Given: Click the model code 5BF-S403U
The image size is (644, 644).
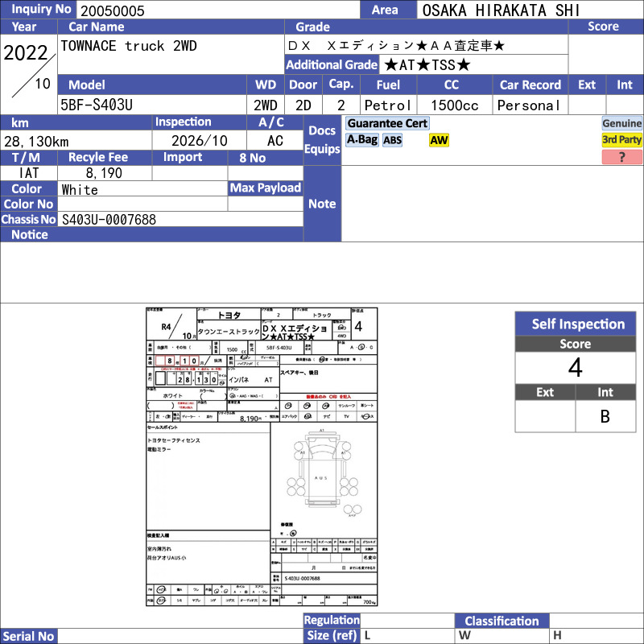Looking at the screenshot, I should (97, 105).
